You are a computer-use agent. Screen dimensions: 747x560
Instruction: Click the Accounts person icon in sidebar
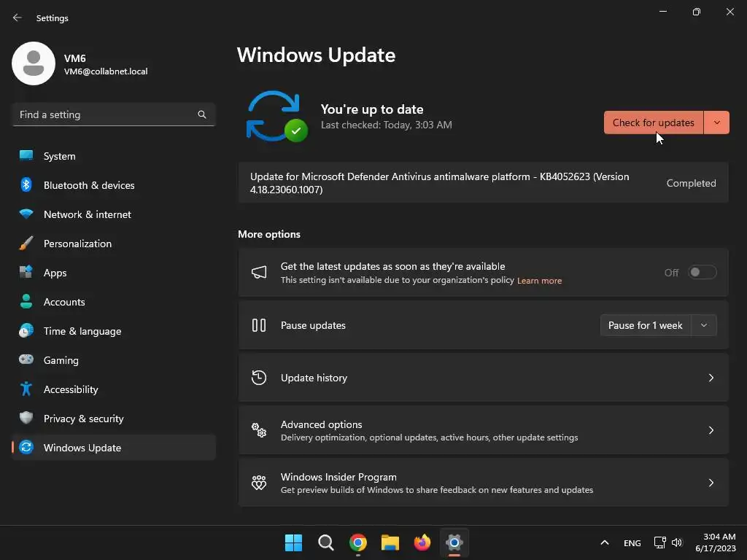tap(26, 301)
